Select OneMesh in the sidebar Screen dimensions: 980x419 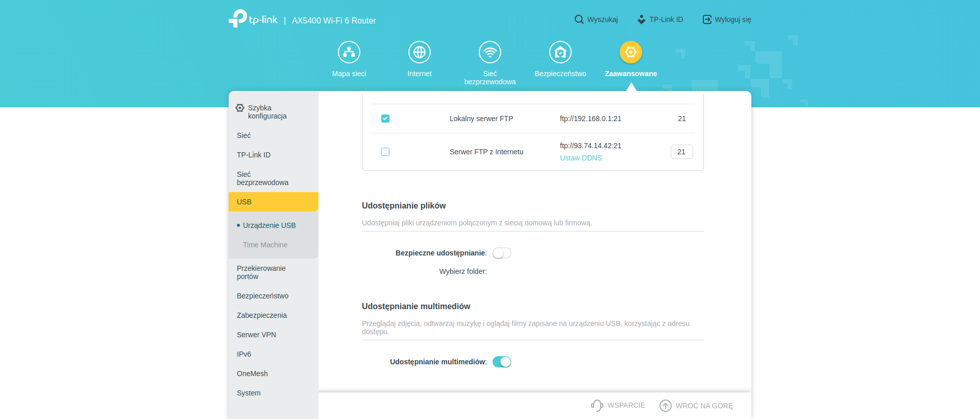tap(252, 374)
